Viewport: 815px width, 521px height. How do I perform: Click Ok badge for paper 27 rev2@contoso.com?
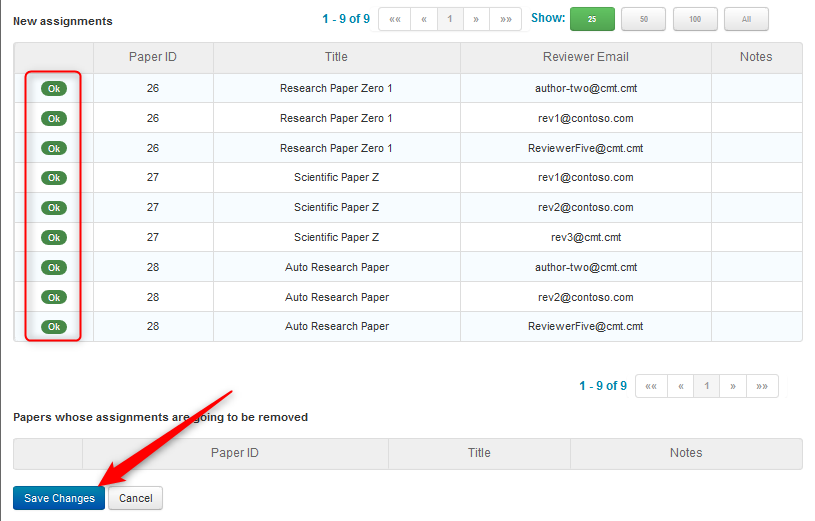tap(54, 208)
